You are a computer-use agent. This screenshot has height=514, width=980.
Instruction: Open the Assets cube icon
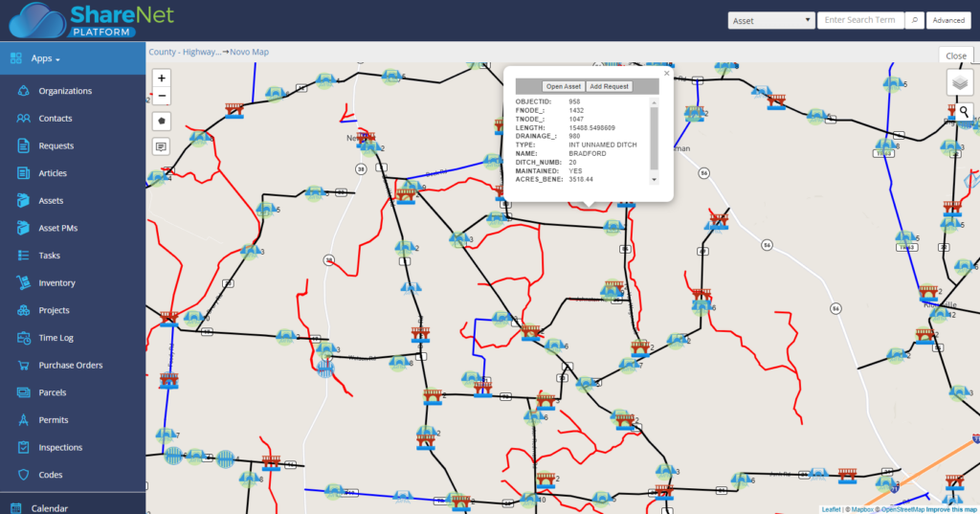pyautogui.click(x=23, y=201)
